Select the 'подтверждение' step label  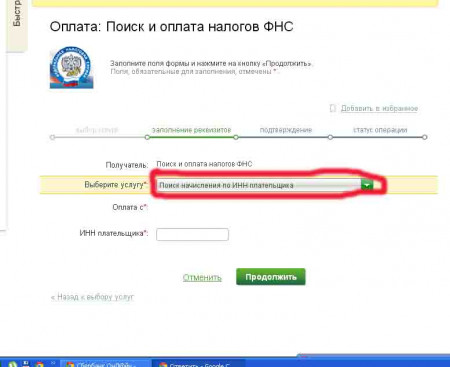[286, 130]
